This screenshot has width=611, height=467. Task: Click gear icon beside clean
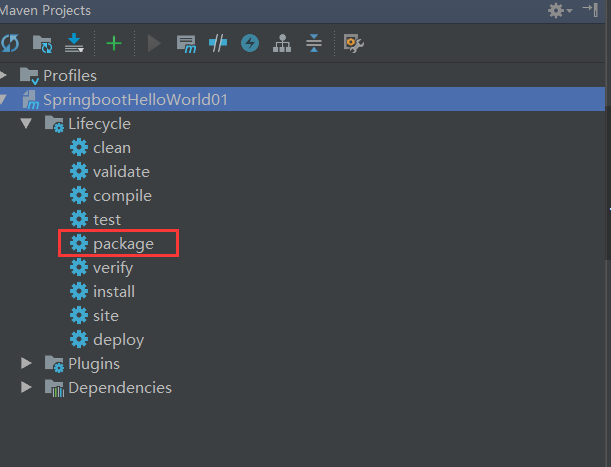tap(79, 147)
